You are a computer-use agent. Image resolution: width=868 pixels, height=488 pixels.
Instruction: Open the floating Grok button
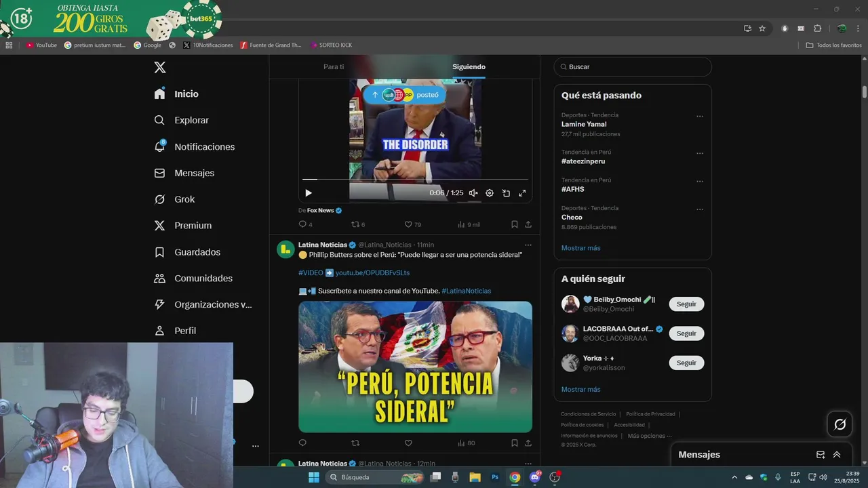point(840,424)
